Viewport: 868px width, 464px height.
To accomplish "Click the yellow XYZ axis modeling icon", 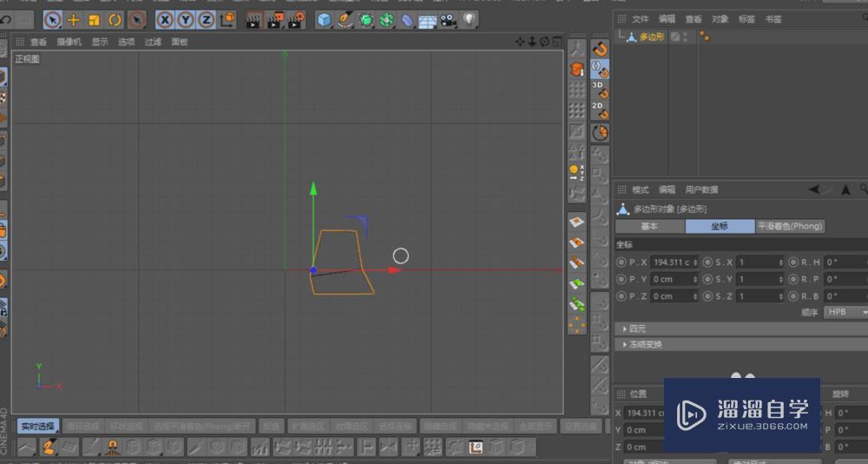I will point(577,172).
